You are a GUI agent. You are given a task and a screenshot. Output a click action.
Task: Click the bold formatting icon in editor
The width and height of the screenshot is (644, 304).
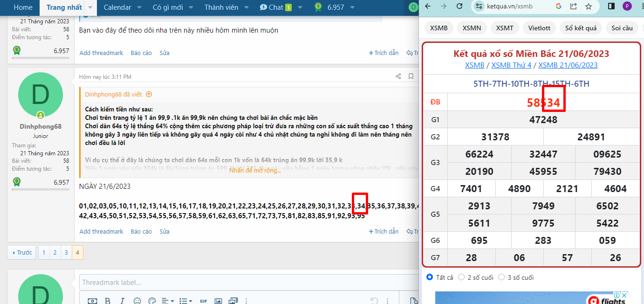[108, 301]
